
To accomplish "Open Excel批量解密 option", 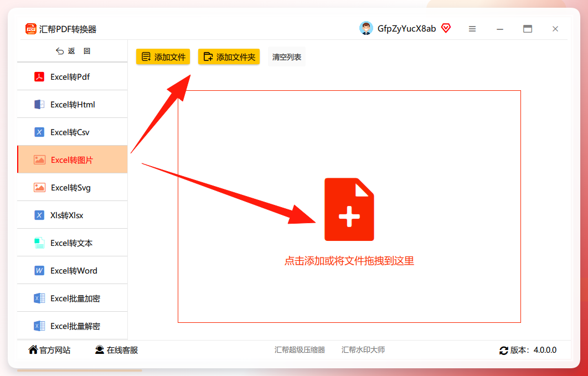I will (73, 326).
